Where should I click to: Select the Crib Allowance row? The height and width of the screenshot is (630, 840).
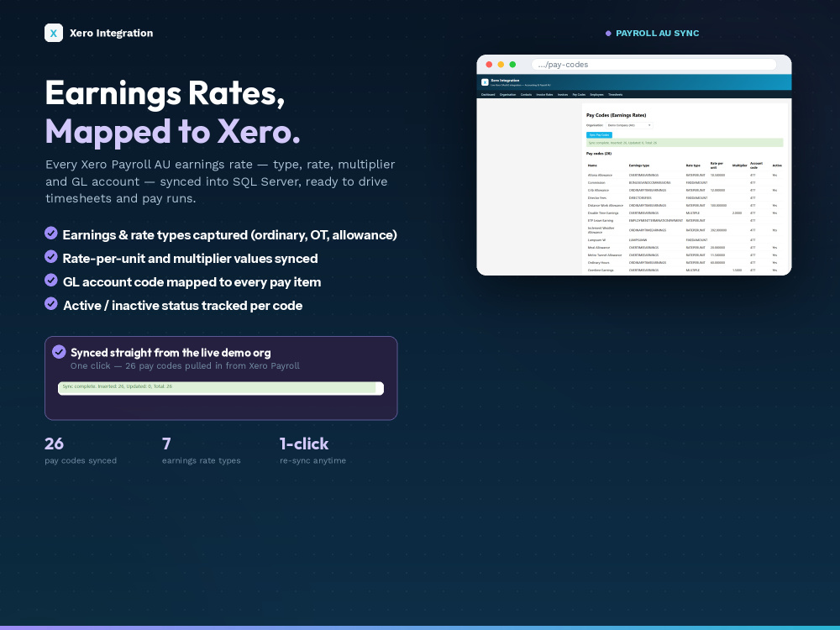685,190
